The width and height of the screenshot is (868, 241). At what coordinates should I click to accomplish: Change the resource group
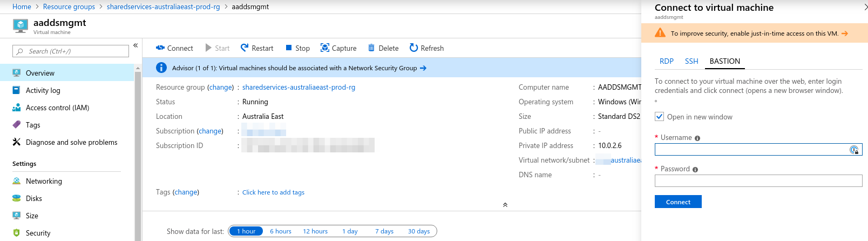[221, 87]
